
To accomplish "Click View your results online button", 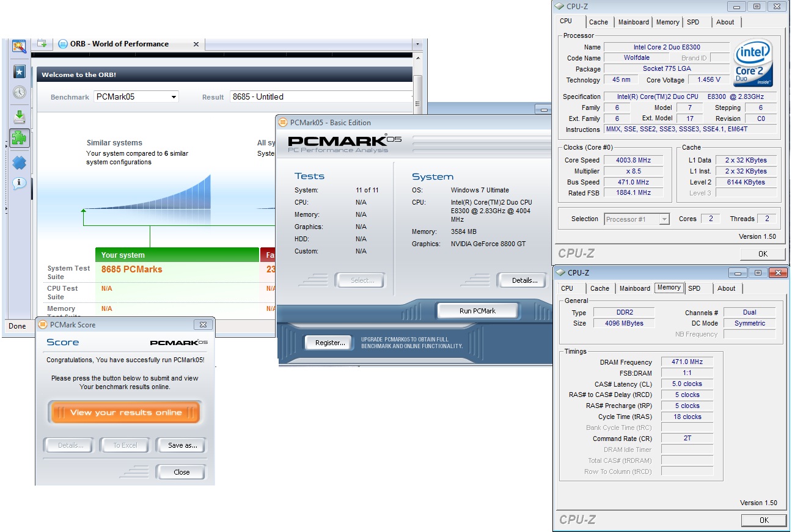I will [x=125, y=412].
